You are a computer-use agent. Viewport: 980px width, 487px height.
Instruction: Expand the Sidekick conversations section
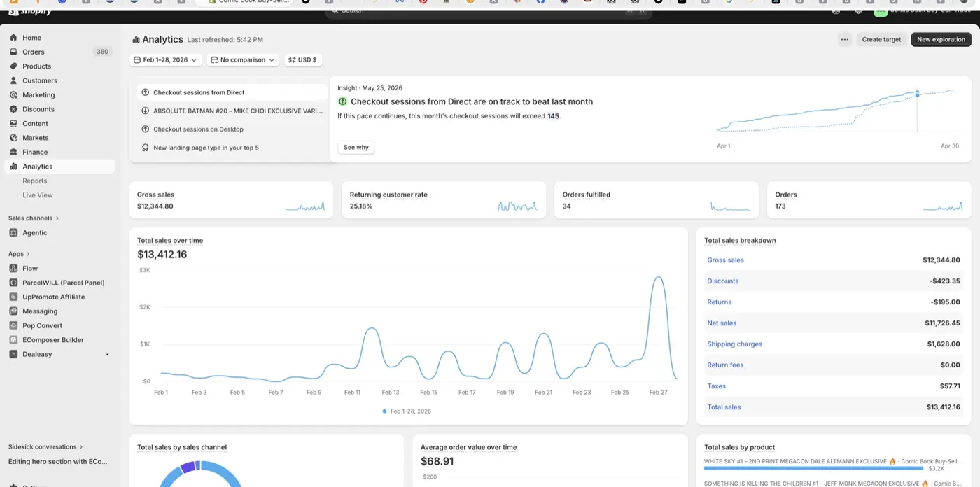point(45,446)
